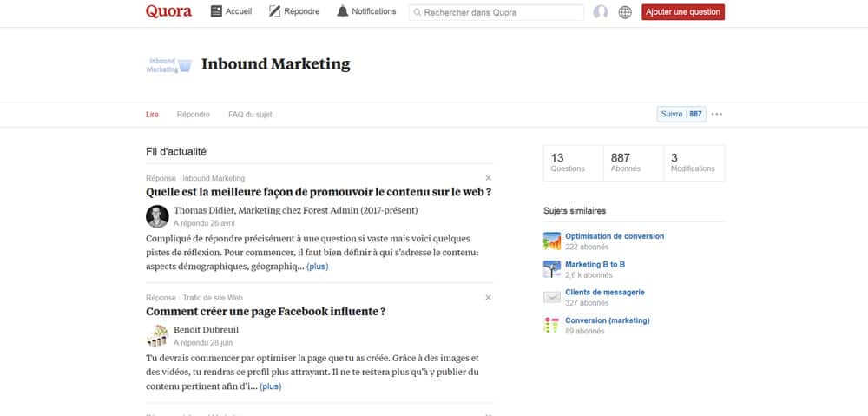Click the Inbound Marketing topic logo

(169, 65)
